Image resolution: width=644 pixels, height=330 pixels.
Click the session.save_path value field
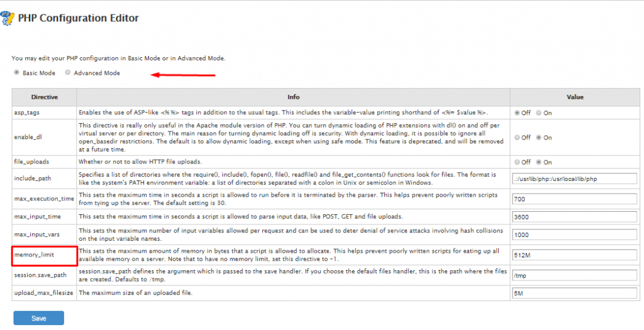[575, 275]
